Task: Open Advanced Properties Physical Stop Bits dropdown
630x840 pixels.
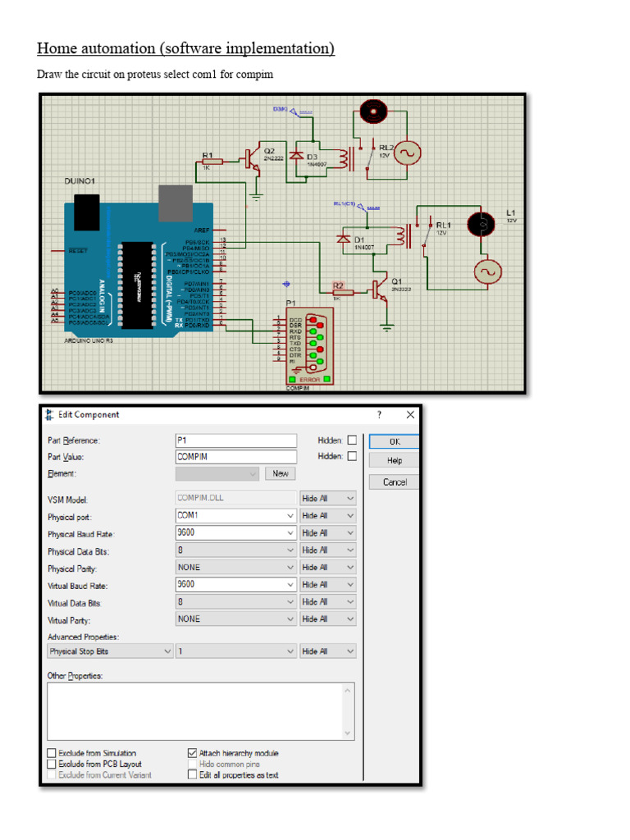Action: pos(110,651)
